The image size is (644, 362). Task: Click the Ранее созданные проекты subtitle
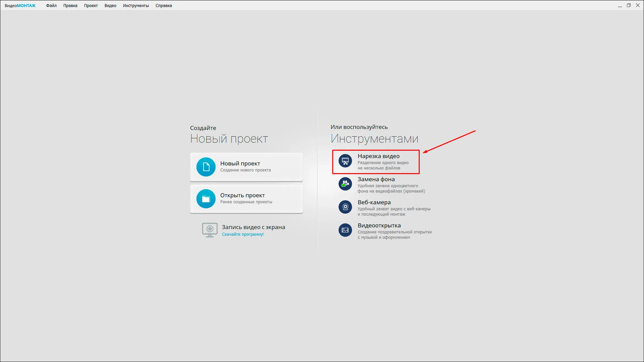246,202
